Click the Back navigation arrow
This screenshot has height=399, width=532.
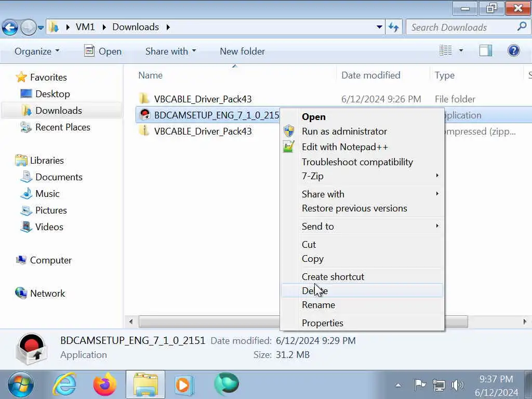[x=10, y=28]
